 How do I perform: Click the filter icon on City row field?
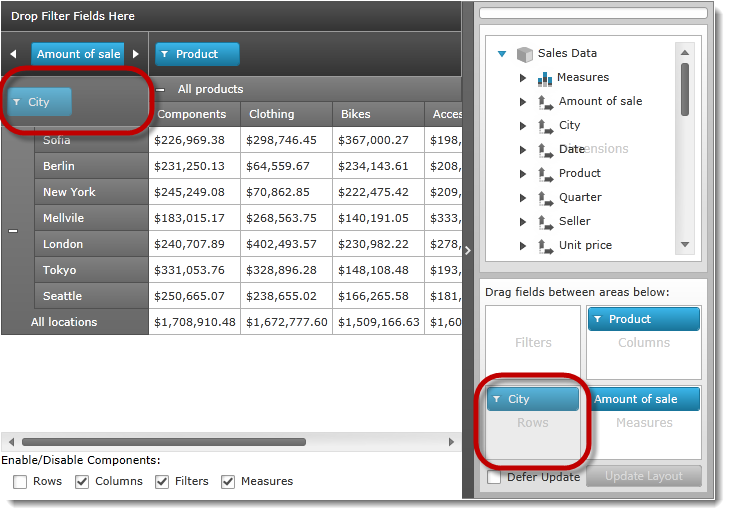(17, 103)
